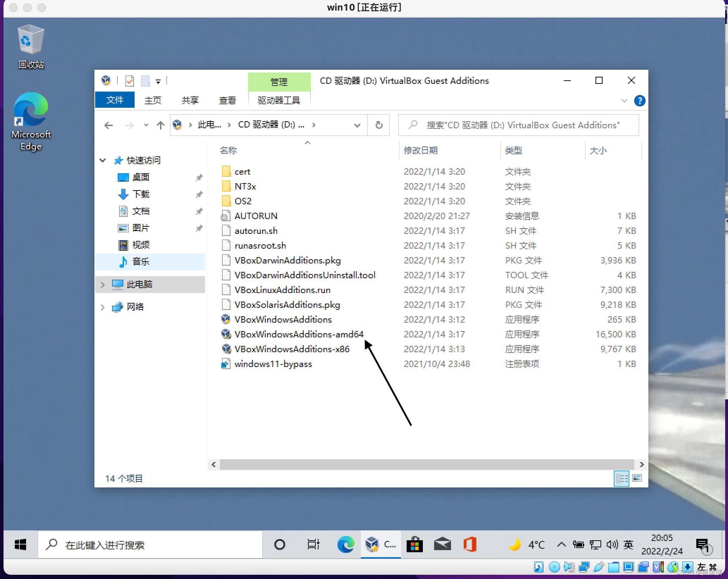Viewport: 728px width, 579px height.
Task: Select the cert folder
Action: pos(242,172)
